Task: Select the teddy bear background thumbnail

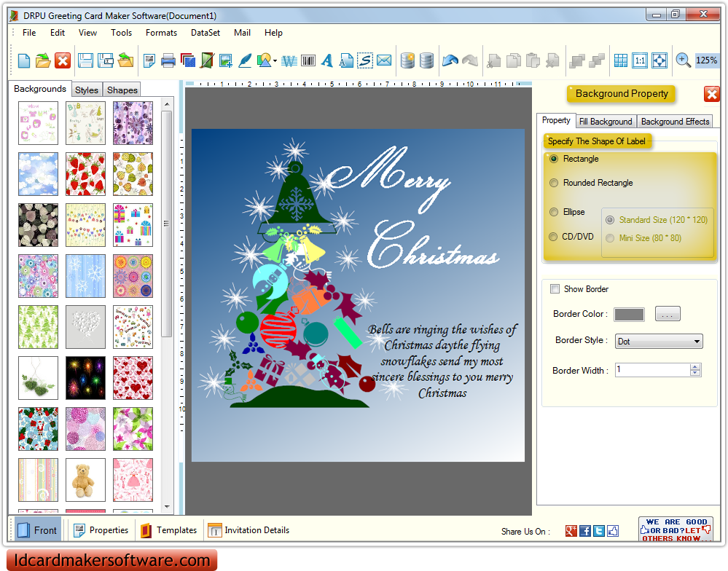Action: pyautogui.click(x=85, y=480)
